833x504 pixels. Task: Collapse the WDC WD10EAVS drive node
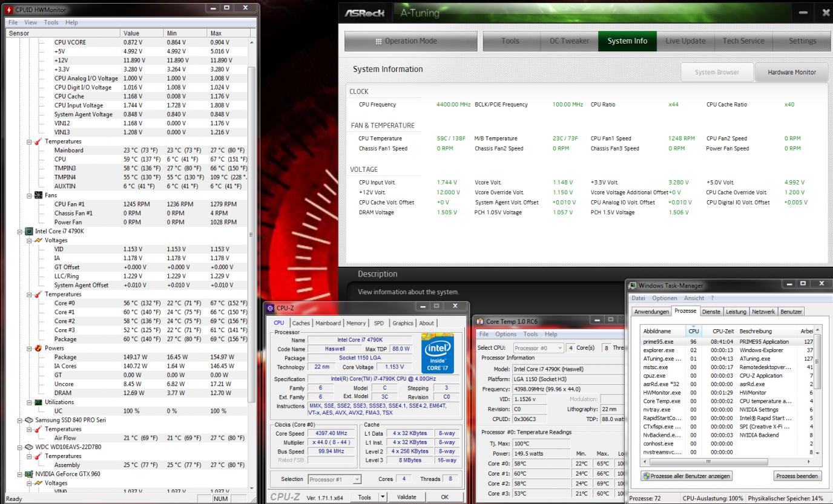(x=21, y=447)
